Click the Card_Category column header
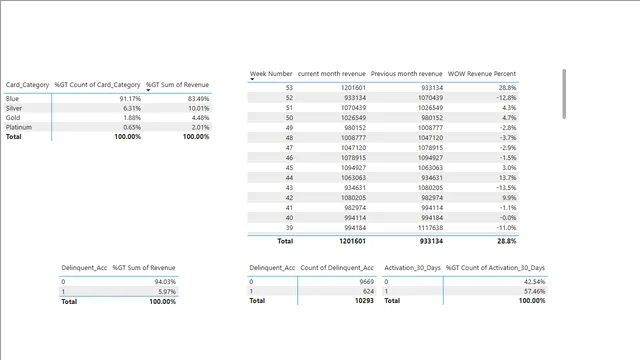Viewport: 640px width, 360px height. [x=27, y=85]
